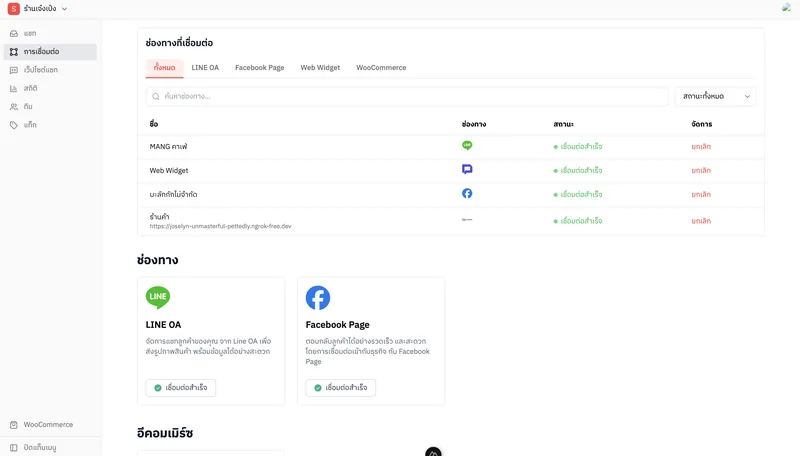This screenshot has height=456, width=800.
Task: Select the MANG cafe name cell
Action: coord(168,147)
